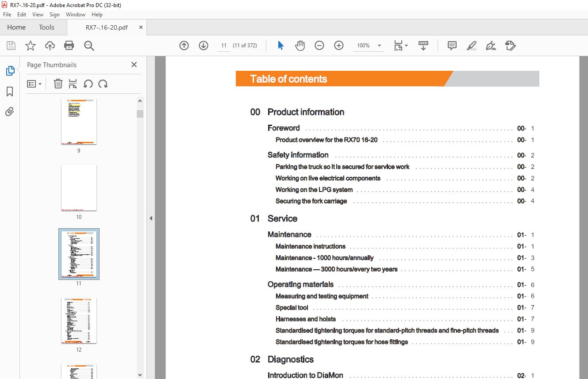Switch to the Tools tab

(x=46, y=27)
